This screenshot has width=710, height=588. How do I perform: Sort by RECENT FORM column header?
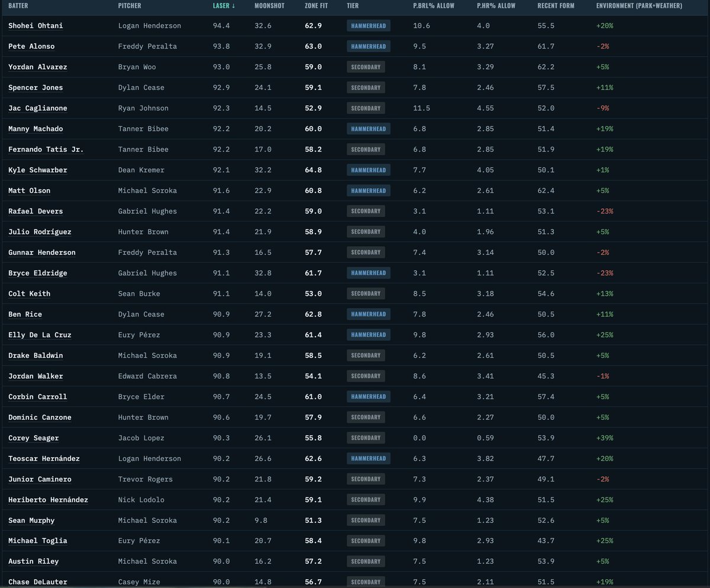tap(556, 5)
